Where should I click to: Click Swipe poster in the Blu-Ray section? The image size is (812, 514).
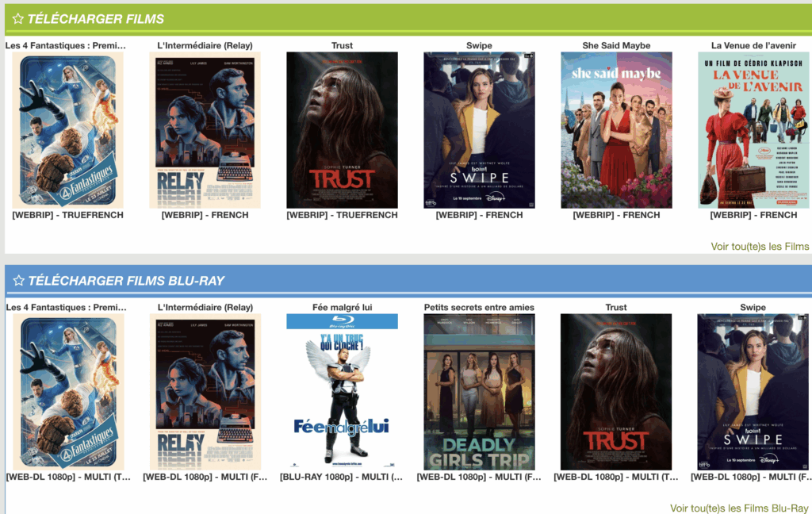pyautogui.click(x=753, y=392)
